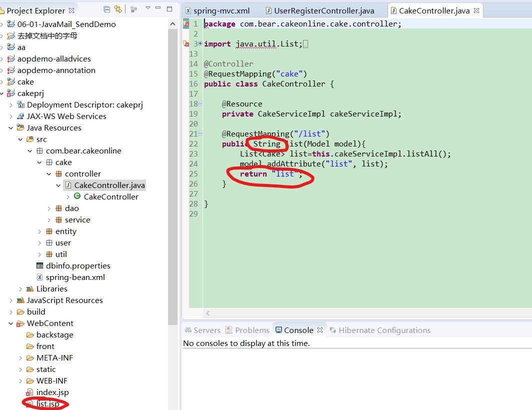The height and width of the screenshot is (410, 532).
Task: Collapse the Java Resources node
Action: (x=11, y=128)
